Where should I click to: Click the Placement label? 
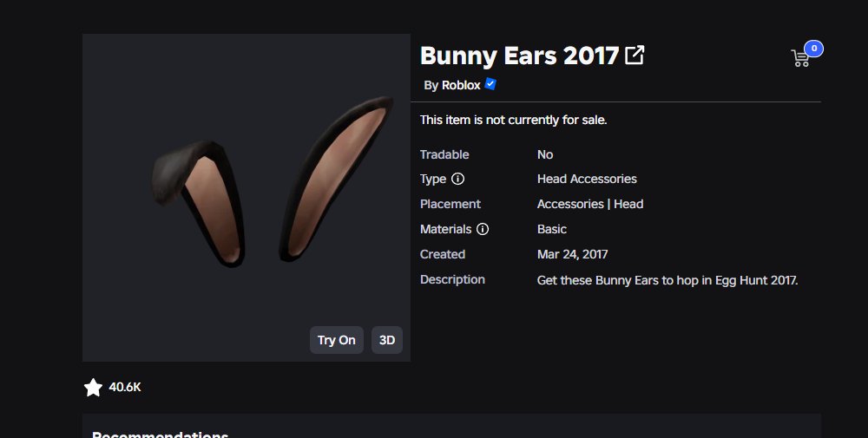[450, 204]
